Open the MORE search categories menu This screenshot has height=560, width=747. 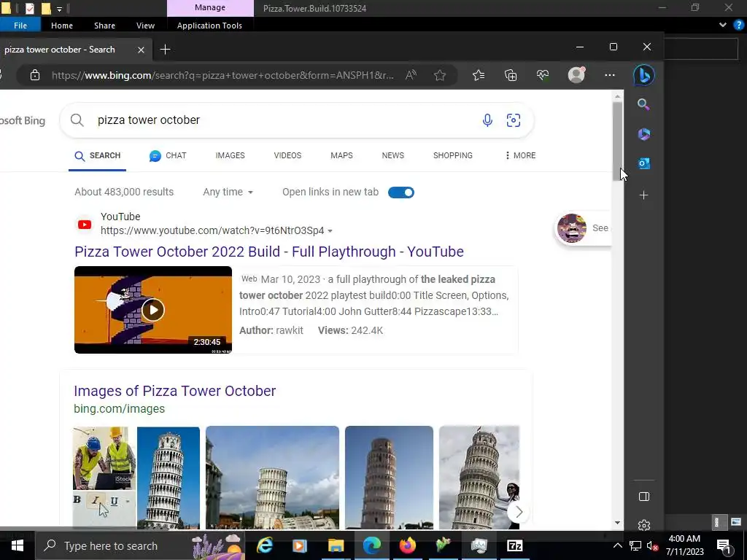point(520,155)
